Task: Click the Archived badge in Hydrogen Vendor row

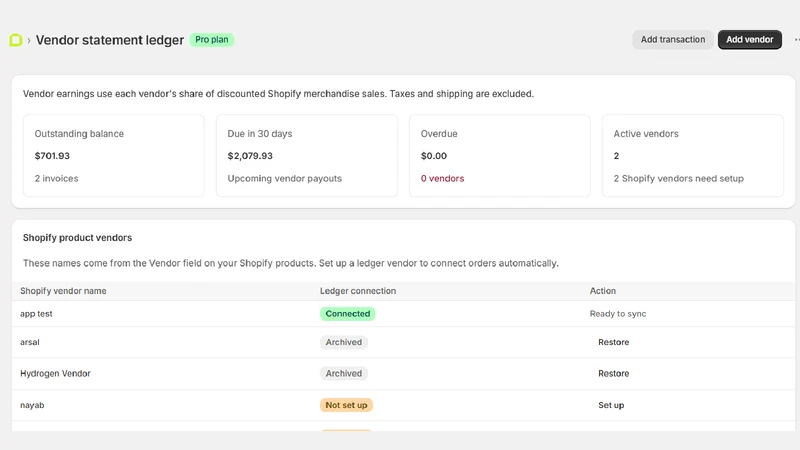Action: [x=344, y=373]
